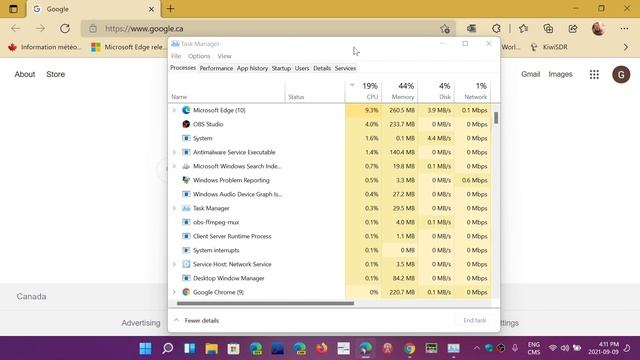Open Firefox from taskbar
Screen dimensions: 640x360
[322, 348]
